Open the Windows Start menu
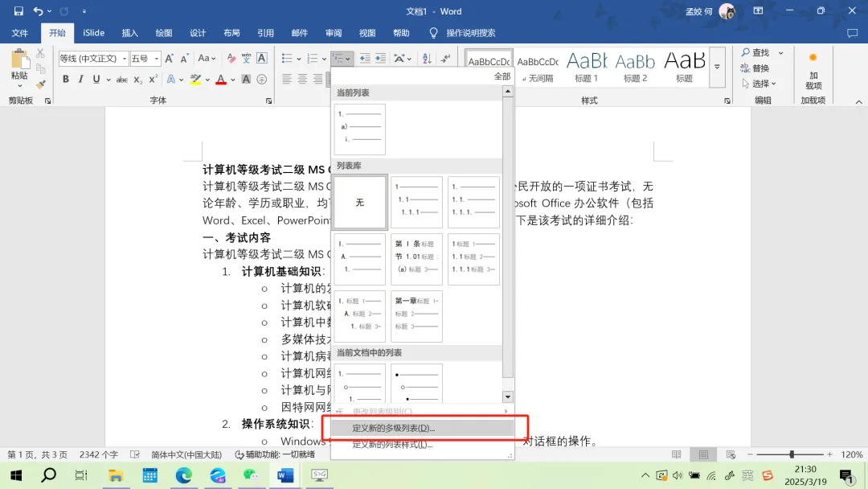Screen dimensions: 868x489 pyautogui.click(x=16, y=475)
